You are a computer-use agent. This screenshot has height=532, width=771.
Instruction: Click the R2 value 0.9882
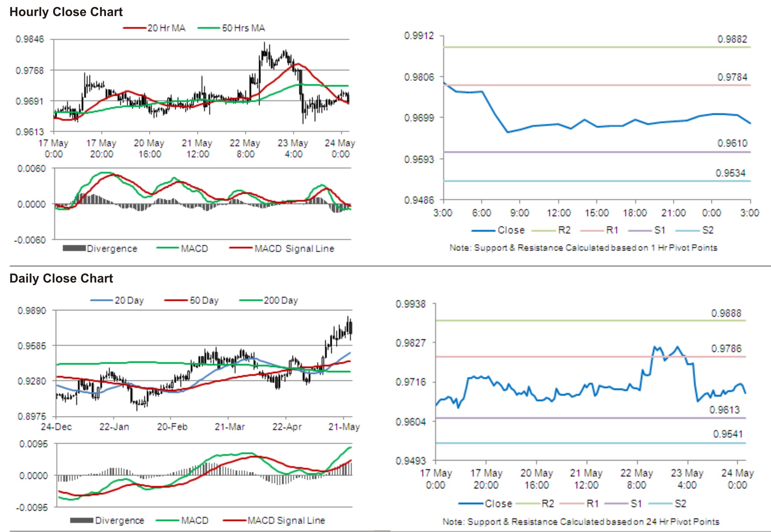pyautogui.click(x=732, y=39)
